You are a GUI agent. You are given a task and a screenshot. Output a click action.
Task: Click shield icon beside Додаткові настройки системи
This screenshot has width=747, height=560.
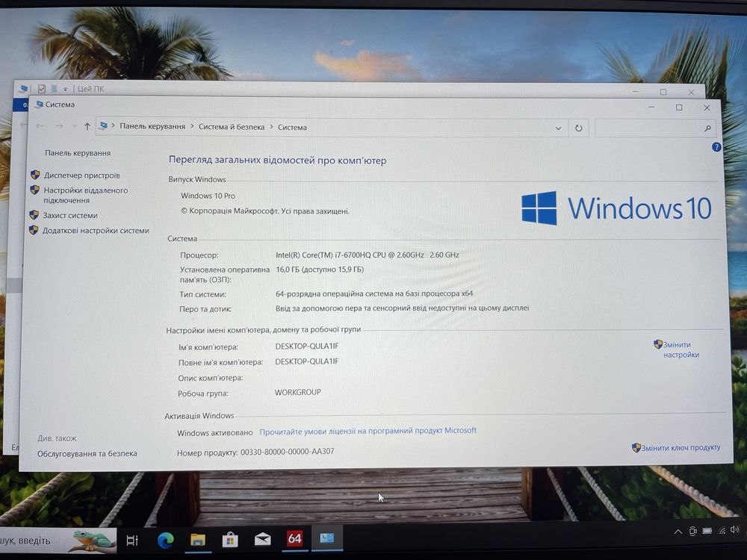34,230
